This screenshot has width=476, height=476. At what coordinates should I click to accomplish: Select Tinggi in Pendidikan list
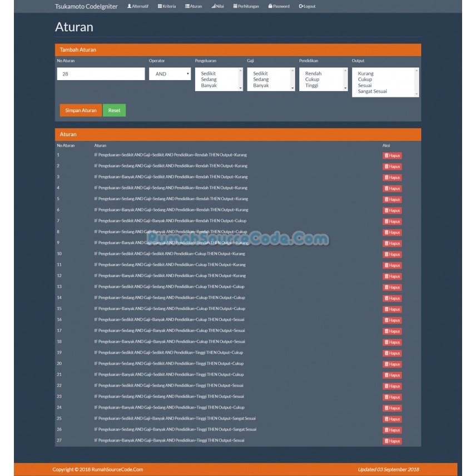pos(311,85)
